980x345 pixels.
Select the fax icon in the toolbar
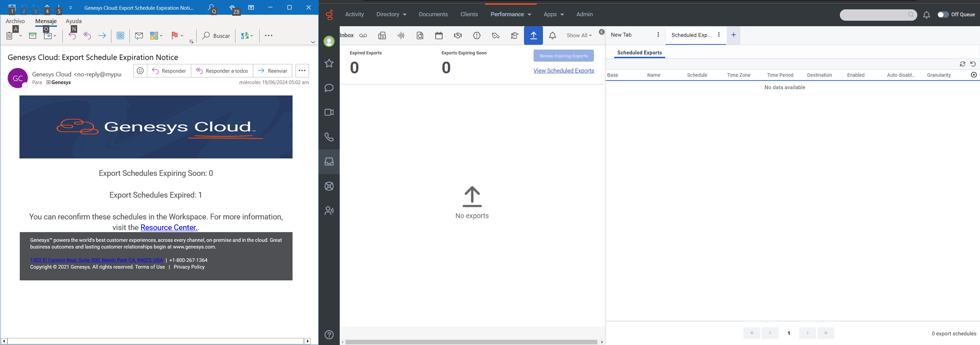pyautogui.click(x=382, y=35)
